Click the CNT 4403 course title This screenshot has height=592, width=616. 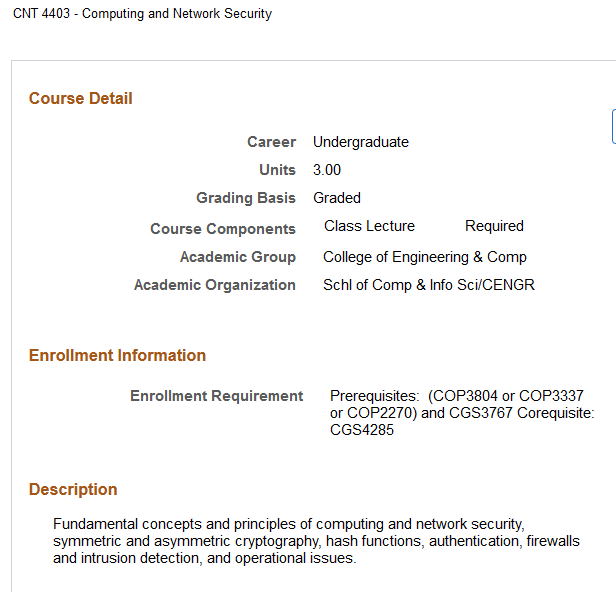[142, 14]
